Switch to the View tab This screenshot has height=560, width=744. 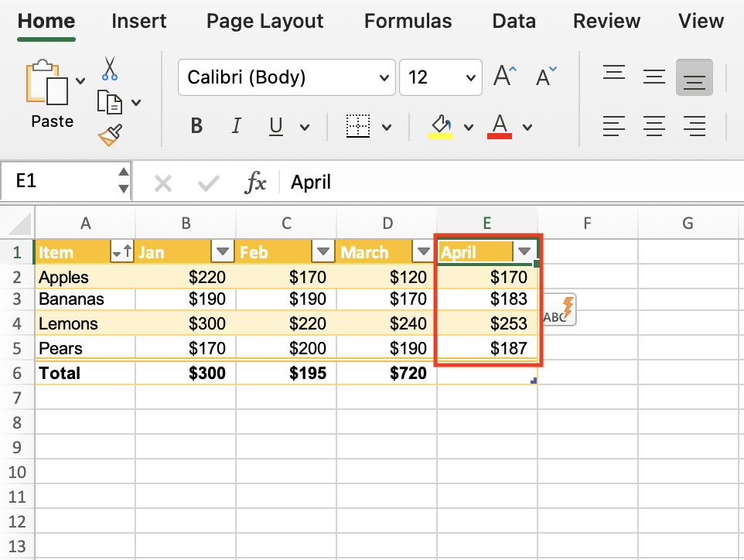point(701,22)
